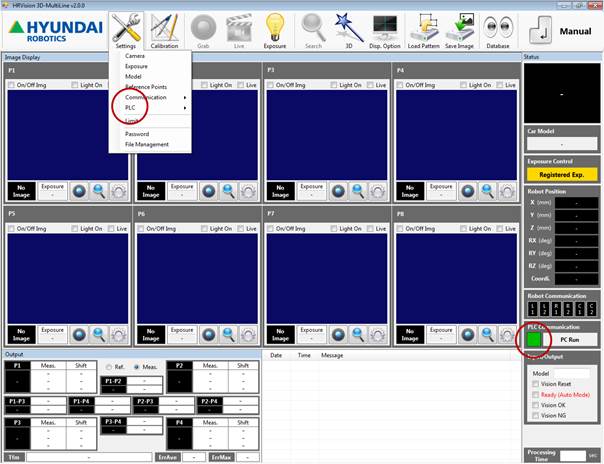This screenshot has height=464, width=604.
Task: Enable Light On in P6 panel
Action: [204, 228]
